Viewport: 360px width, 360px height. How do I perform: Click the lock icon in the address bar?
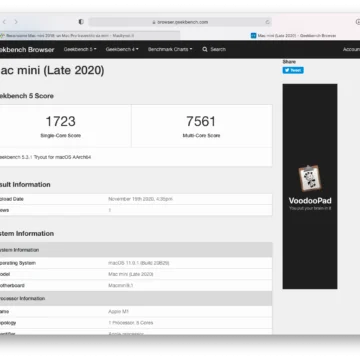tap(154, 22)
